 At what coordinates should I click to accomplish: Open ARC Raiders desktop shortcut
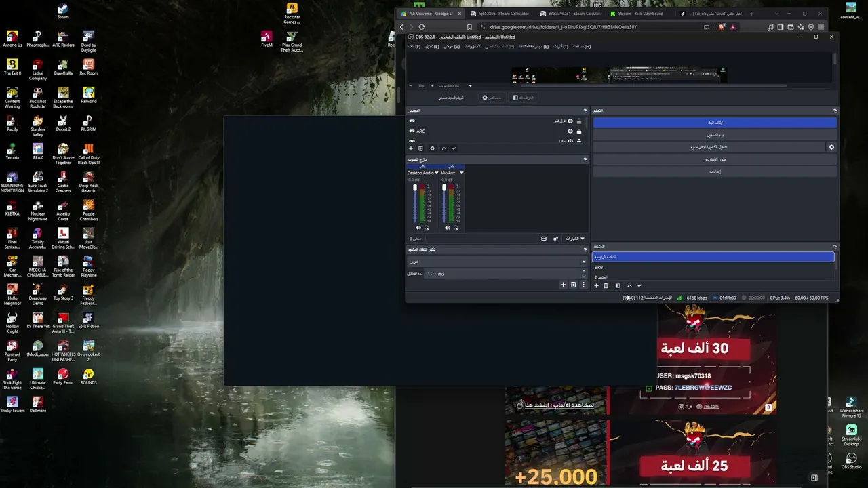(x=63, y=39)
